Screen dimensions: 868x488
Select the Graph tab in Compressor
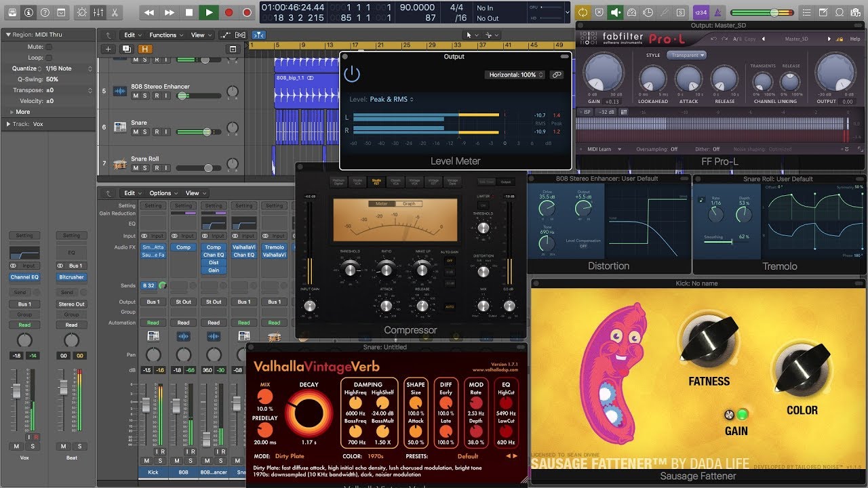coord(409,203)
